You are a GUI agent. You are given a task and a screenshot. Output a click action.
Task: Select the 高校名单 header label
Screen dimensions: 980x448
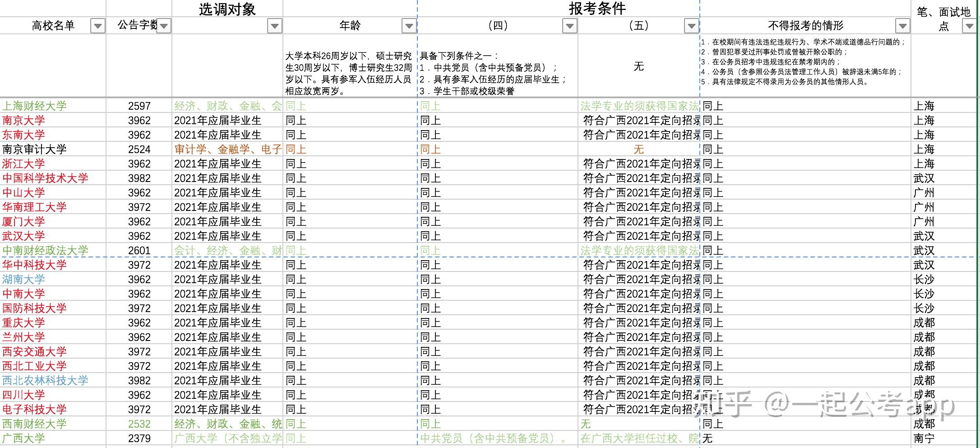(53, 26)
